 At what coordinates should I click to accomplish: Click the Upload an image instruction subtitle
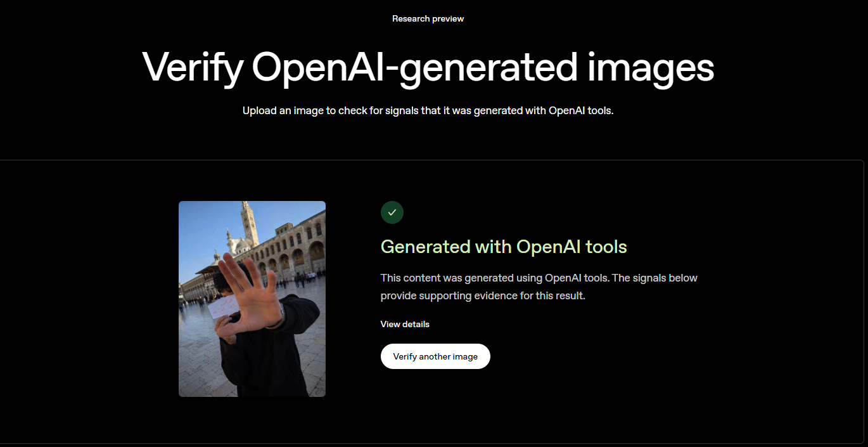tap(428, 110)
